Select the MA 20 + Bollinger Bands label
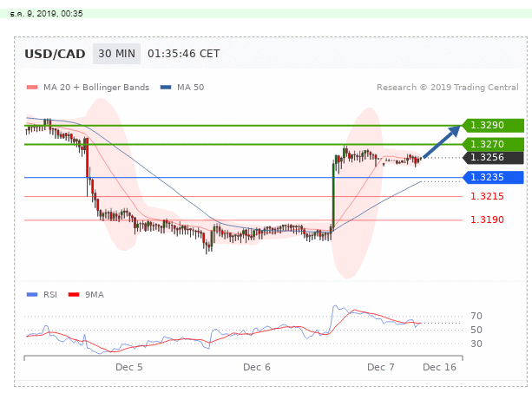This screenshot has width=532, height=393. (96, 87)
